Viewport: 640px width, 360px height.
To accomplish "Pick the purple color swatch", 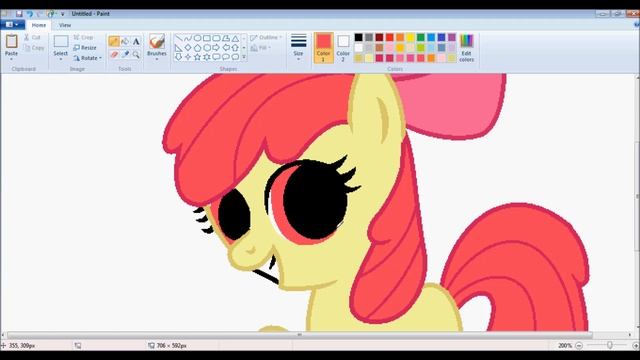I will point(452,38).
